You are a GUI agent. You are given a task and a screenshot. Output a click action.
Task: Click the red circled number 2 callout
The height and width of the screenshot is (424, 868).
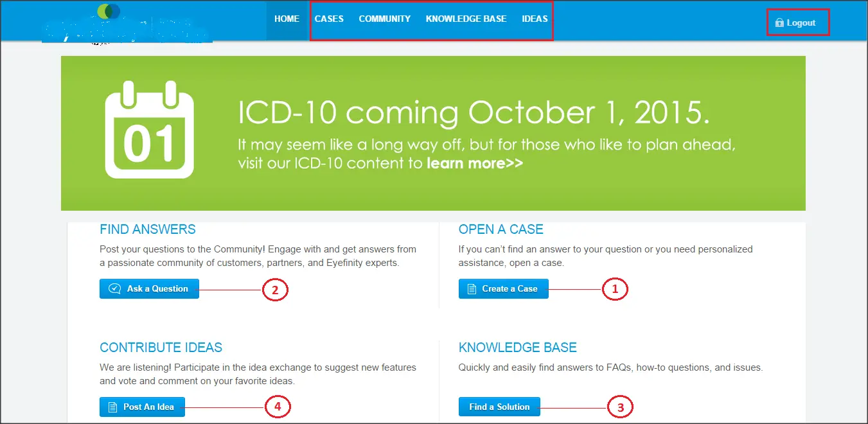coord(275,290)
